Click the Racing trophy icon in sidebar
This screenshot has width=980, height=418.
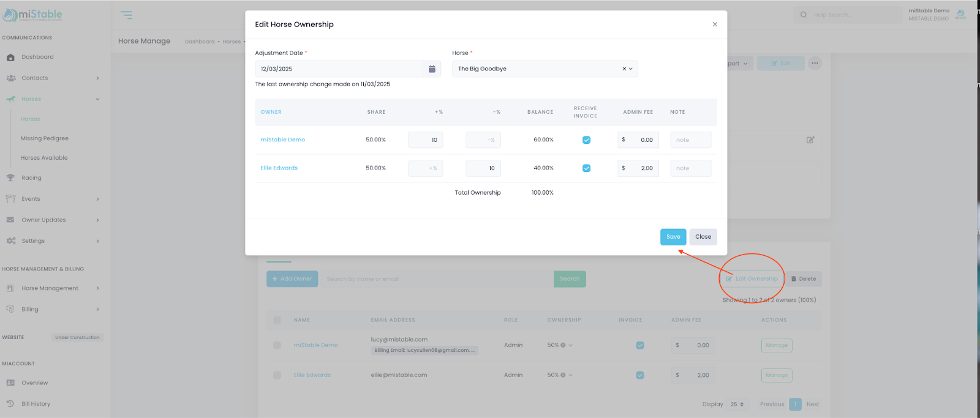point(10,178)
